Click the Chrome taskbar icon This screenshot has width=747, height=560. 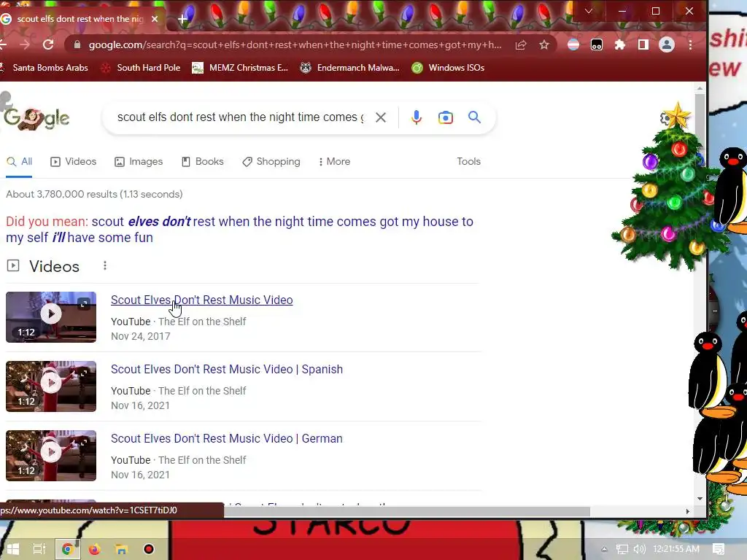click(67, 549)
